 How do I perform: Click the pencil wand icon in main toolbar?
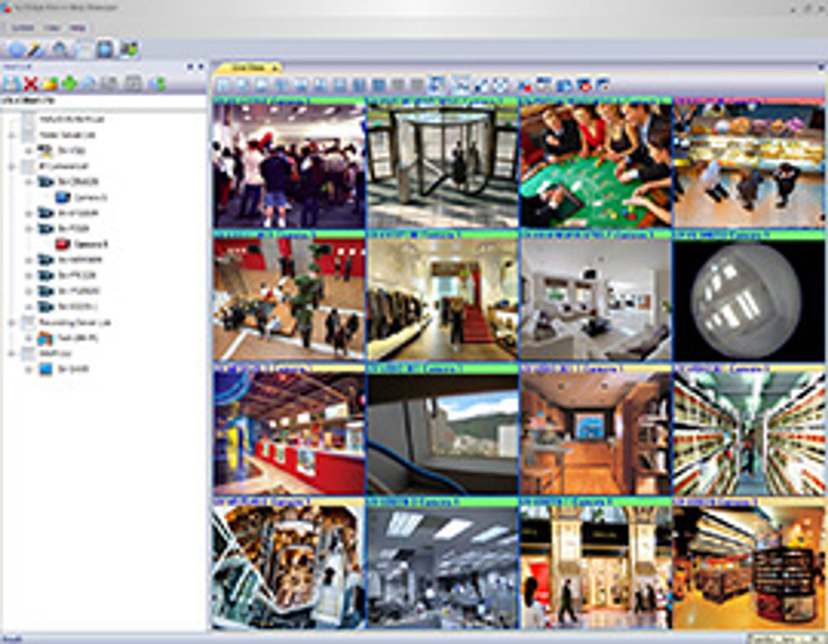(x=37, y=49)
